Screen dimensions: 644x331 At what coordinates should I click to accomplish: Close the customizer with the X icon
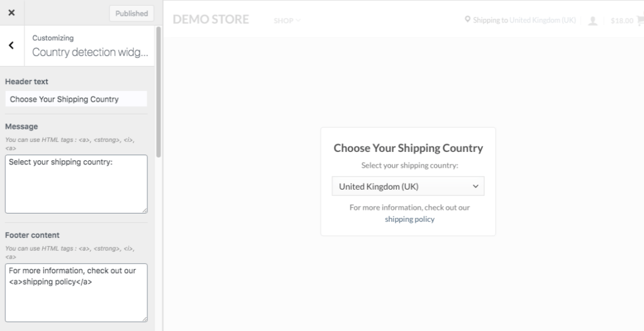click(x=11, y=13)
